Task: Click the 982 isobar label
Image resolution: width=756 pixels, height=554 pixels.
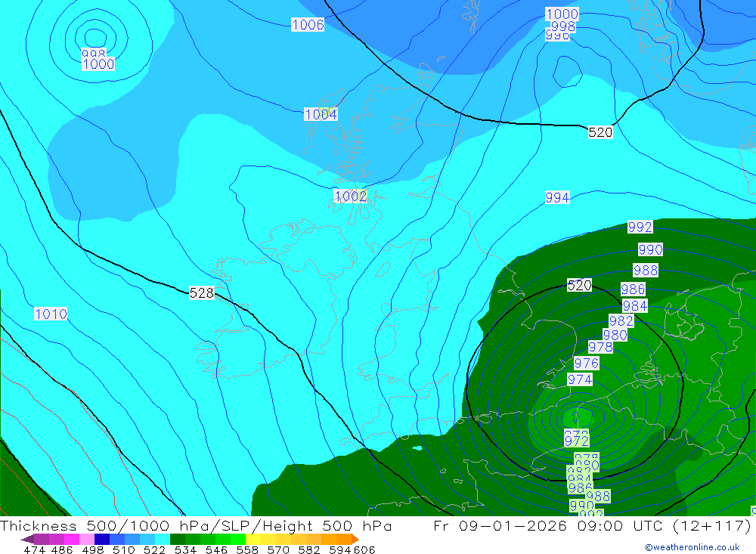Action: [621, 320]
